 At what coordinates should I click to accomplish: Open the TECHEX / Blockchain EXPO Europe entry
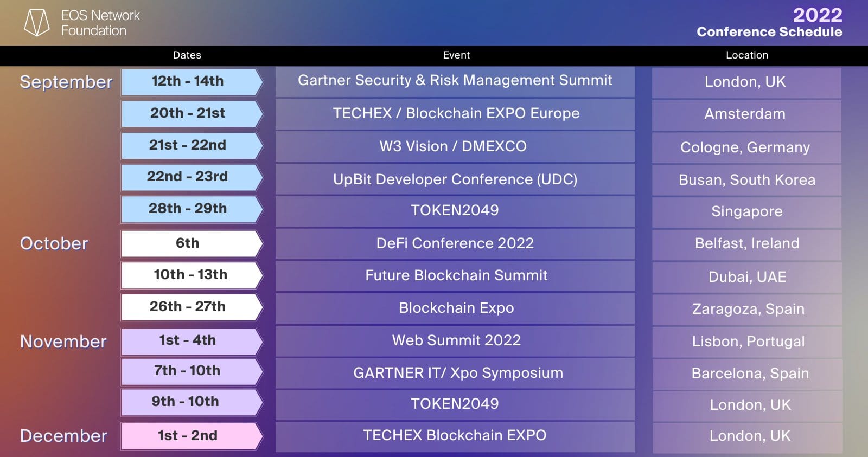tap(455, 114)
